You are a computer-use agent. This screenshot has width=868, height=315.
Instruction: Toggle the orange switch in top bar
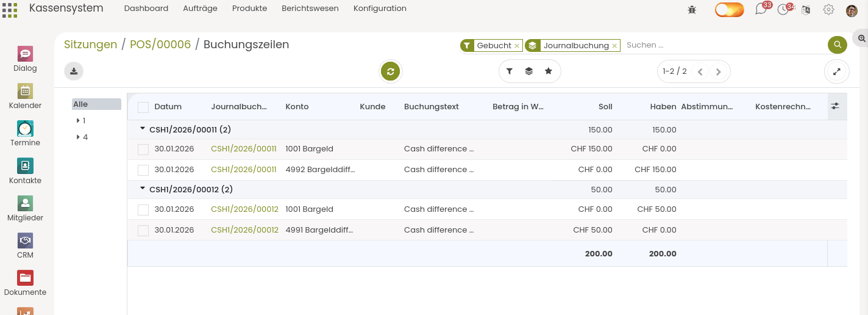pos(729,10)
